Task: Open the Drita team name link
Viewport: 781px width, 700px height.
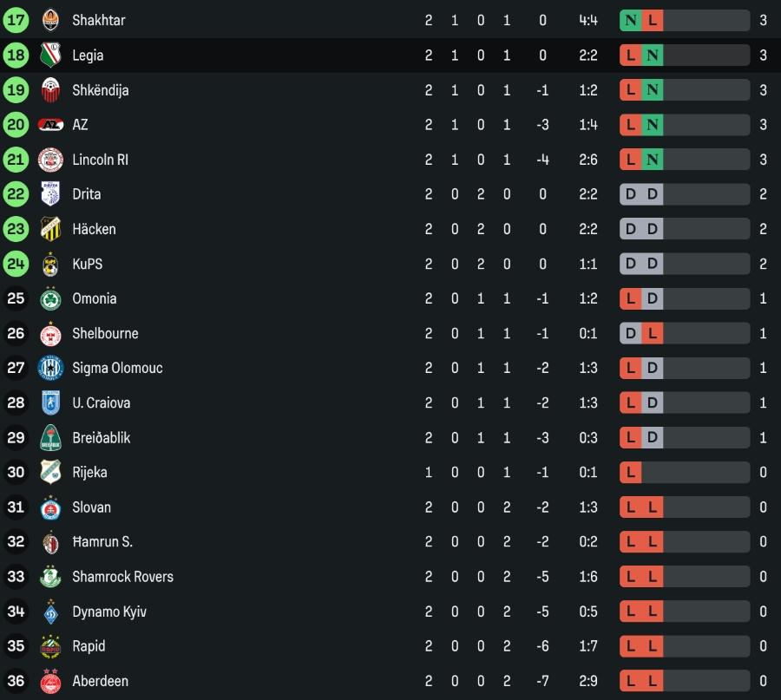Action: click(x=86, y=194)
